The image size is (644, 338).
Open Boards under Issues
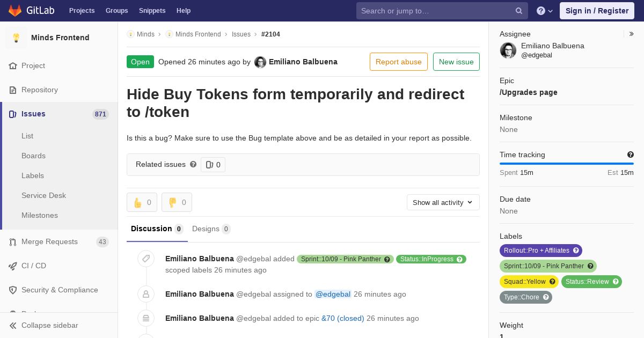pyautogui.click(x=33, y=156)
